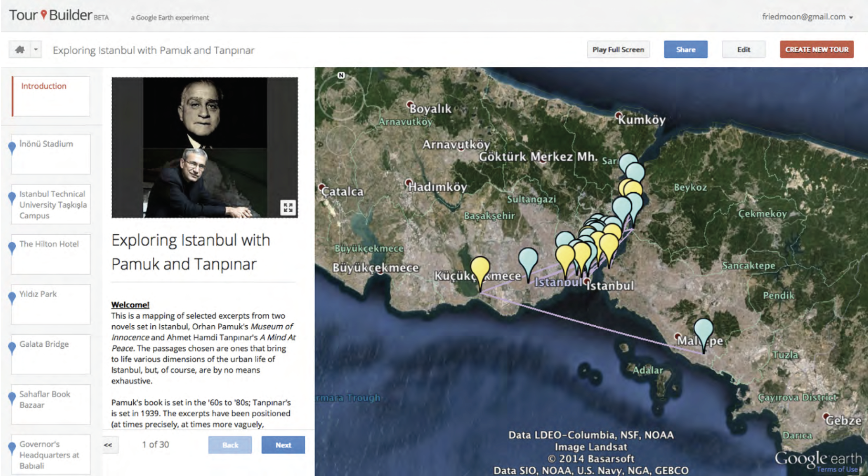The height and width of the screenshot is (476, 868).
Task: Click the Başakşehir label on map
Action: tap(489, 216)
